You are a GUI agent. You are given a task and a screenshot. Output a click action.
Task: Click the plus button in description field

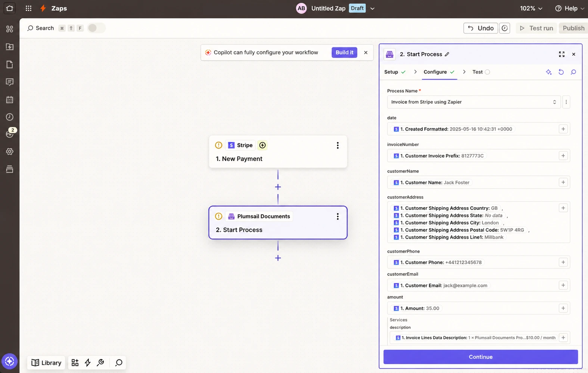[563, 338]
